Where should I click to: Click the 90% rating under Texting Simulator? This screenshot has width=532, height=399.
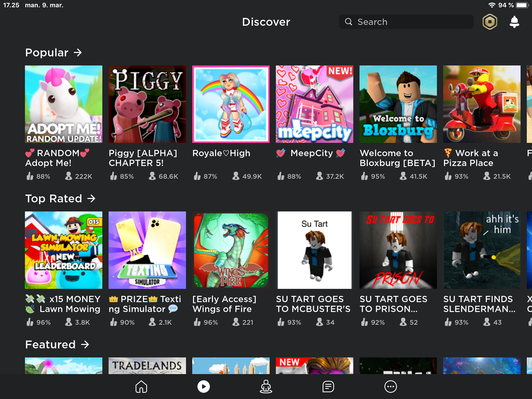click(122, 322)
